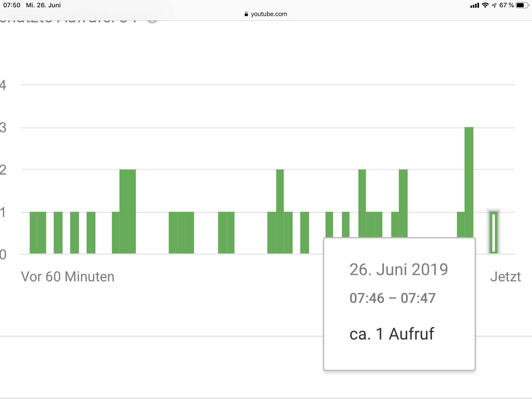Tap the tooltip text 'ca. 1 Aufruf'
Viewport: 532px width, 399px height.
[x=392, y=334]
